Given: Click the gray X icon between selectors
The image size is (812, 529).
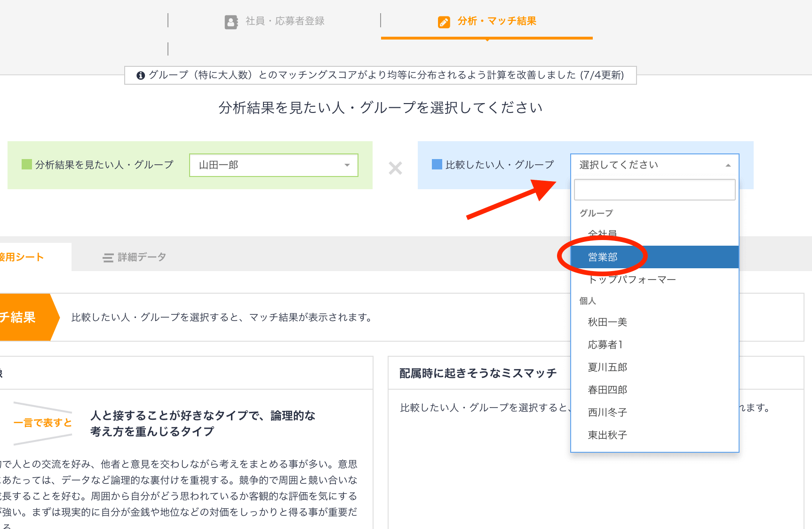Looking at the screenshot, I should pos(395,168).
